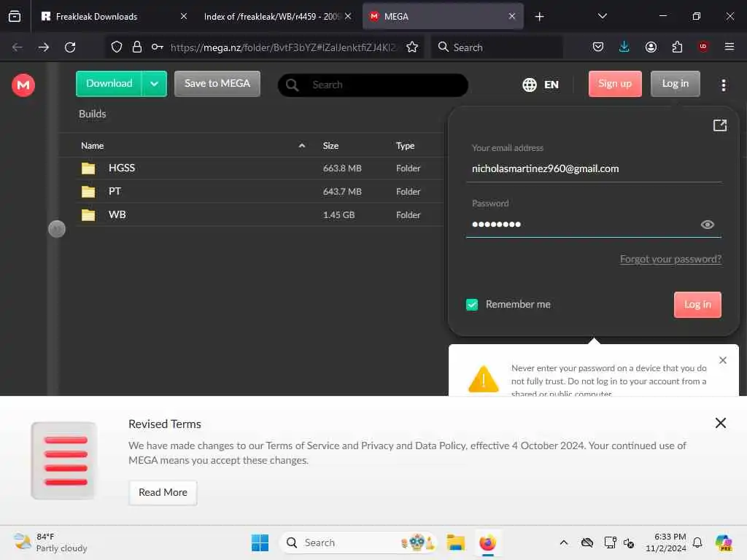This screenshot has height=560, width=747.
Task: Open File Explorer from taskbar
Action: tap(455, 542)
